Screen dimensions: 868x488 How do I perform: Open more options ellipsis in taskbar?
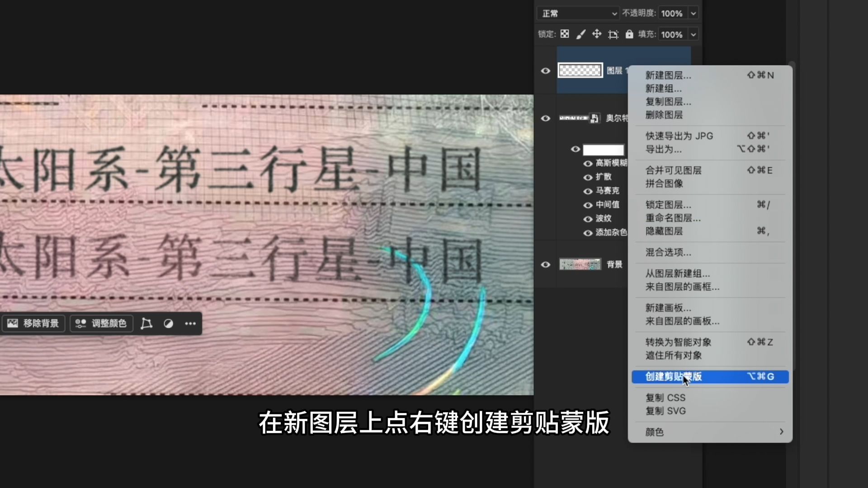tap(190, 324)
